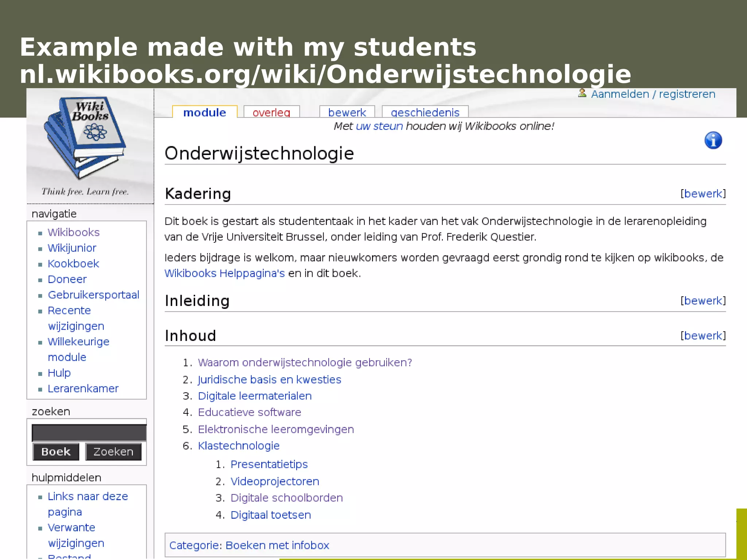Open Videoprojectoren subchapter

pos(275,481)
